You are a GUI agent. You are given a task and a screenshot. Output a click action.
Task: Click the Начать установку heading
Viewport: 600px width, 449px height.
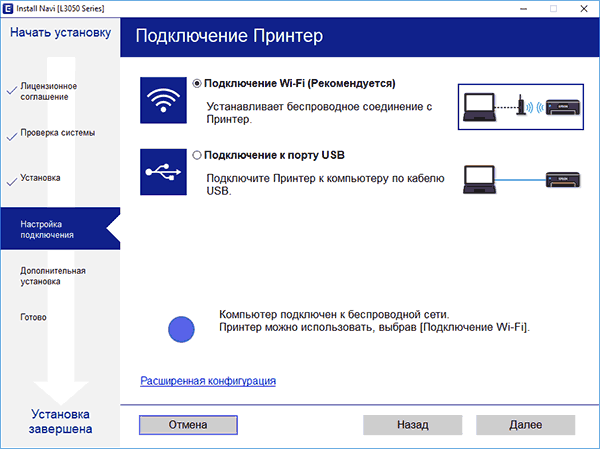(x=60, y=33)
